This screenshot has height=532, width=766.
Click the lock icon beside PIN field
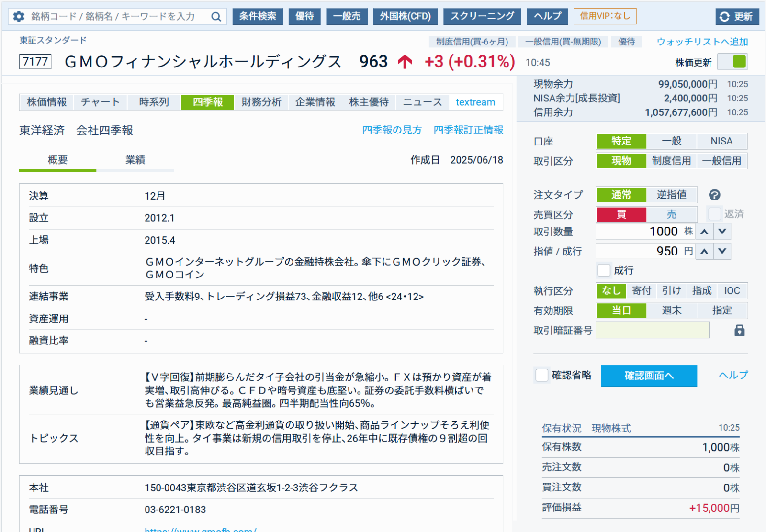739,331
